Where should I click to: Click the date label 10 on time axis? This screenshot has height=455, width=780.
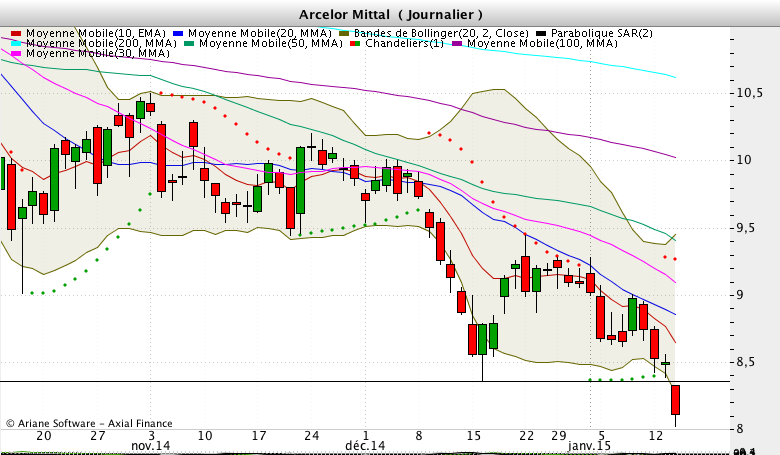[x=205, y=436]
